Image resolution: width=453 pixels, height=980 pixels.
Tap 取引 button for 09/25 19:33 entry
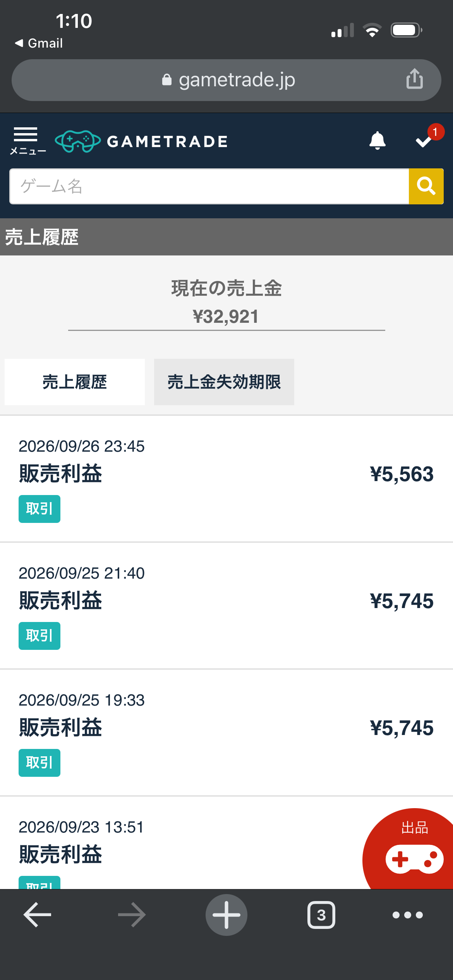pos(39,763)
